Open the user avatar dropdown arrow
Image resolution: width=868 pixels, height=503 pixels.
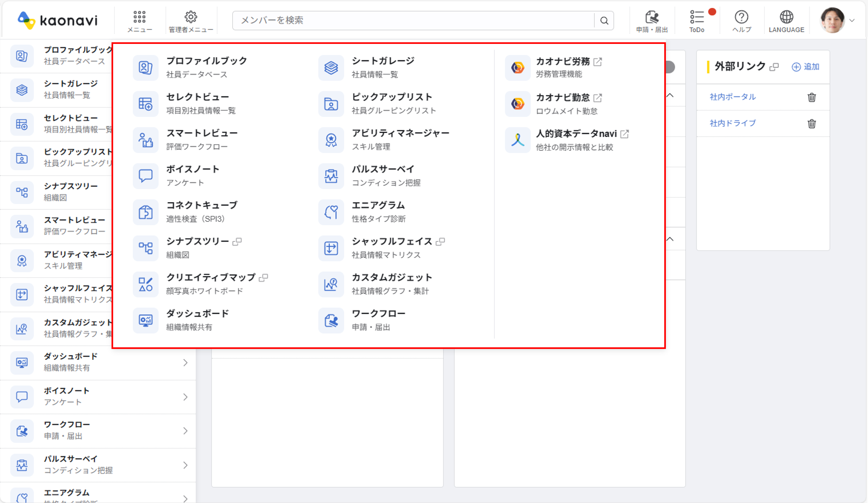(x=852, y=21)
